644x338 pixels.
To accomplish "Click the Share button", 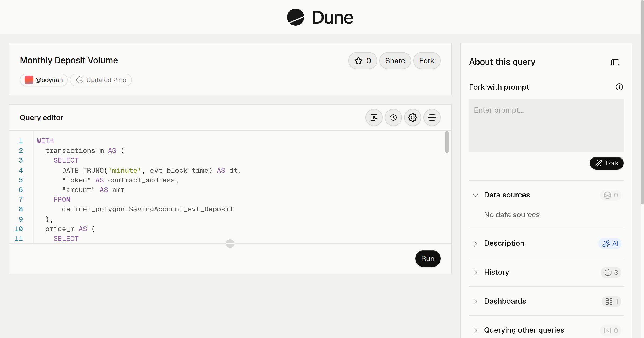I will pos(395,61).
